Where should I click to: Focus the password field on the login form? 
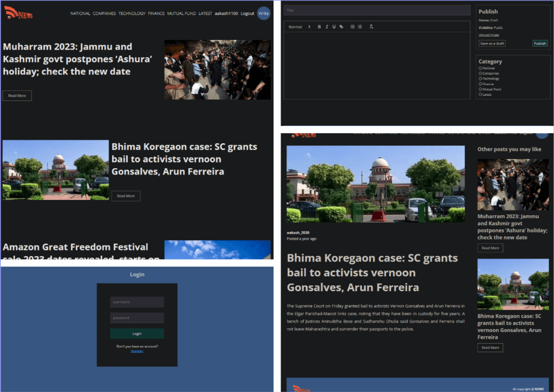tap(137, 318)
